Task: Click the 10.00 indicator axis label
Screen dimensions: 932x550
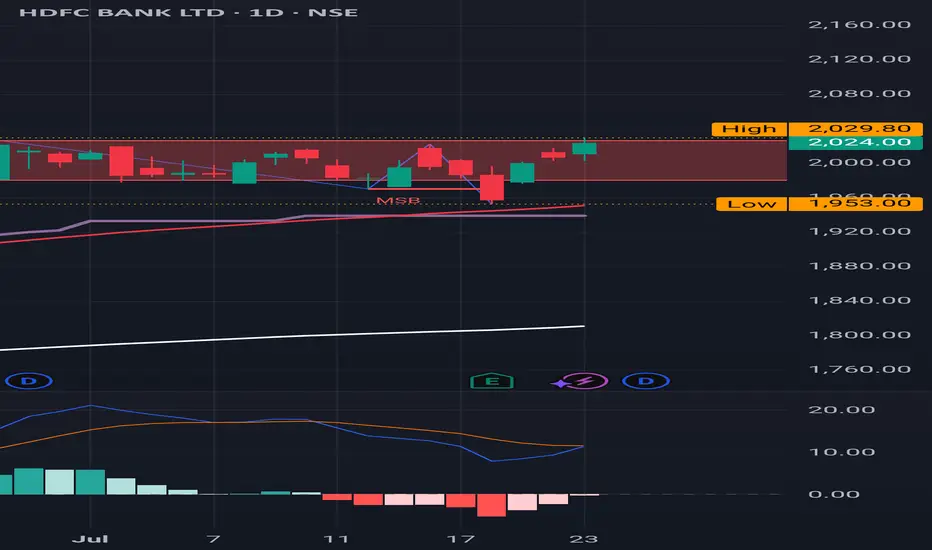Action: point(842,452)
